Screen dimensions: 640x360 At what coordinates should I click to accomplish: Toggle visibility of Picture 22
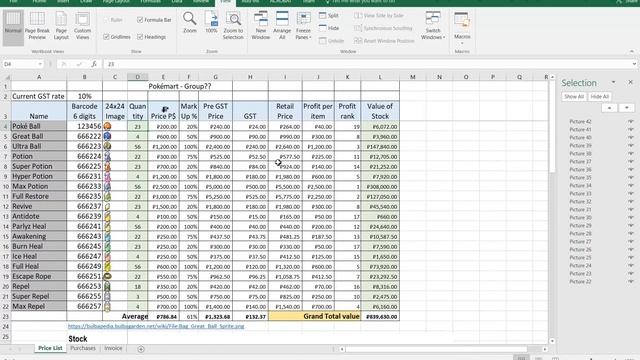tap(631, 282)
